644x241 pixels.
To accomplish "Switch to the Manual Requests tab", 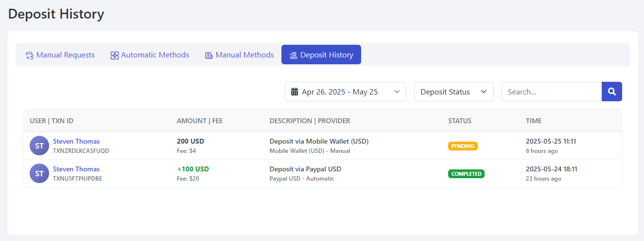I will click(65, 55).
